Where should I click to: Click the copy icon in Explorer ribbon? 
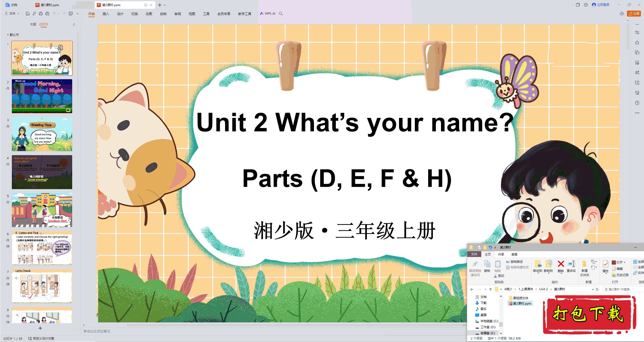tap(487, 264)
